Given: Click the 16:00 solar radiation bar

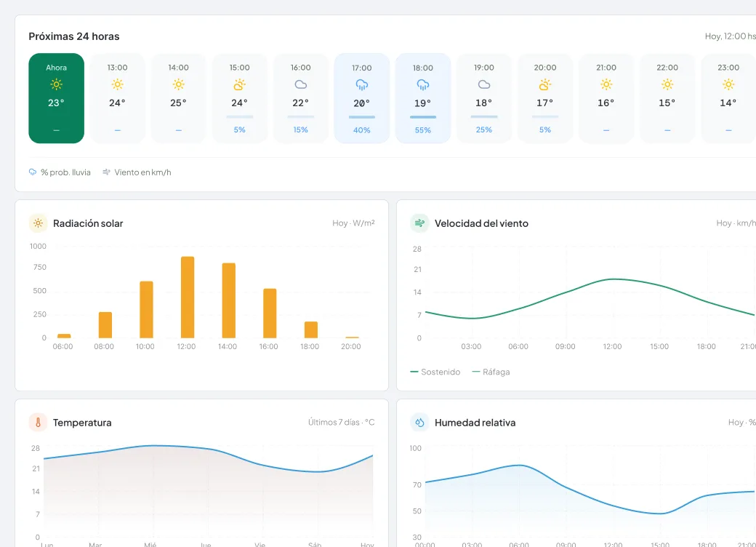Looking at the screenshot, I should point(270,313).
